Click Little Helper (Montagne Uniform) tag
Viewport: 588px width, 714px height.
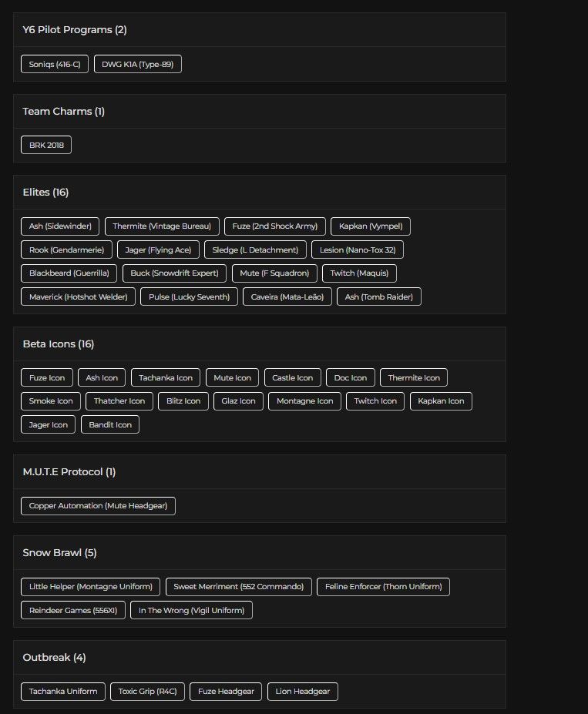[91, 586]
